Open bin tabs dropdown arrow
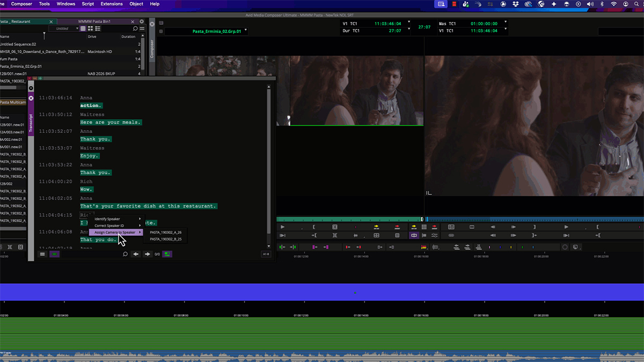Image resolution: width=644 pixels, height=362 pixels. point(142,21)
